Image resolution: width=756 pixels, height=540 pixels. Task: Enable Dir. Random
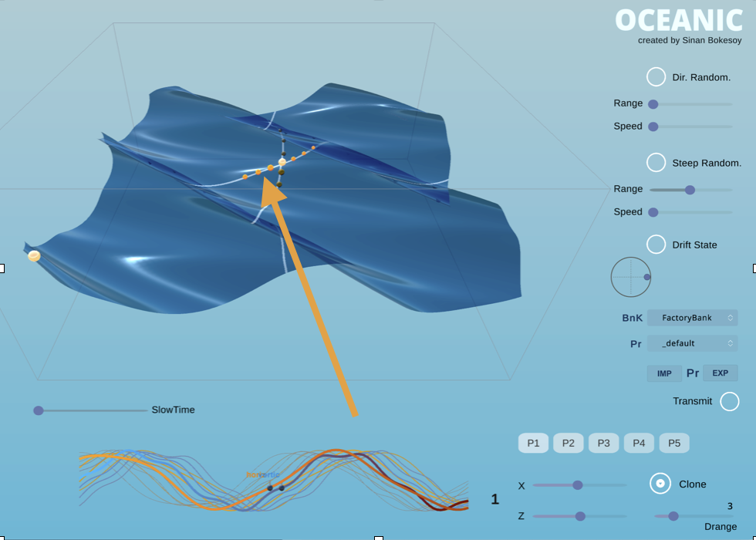click(x=656, y=76)
